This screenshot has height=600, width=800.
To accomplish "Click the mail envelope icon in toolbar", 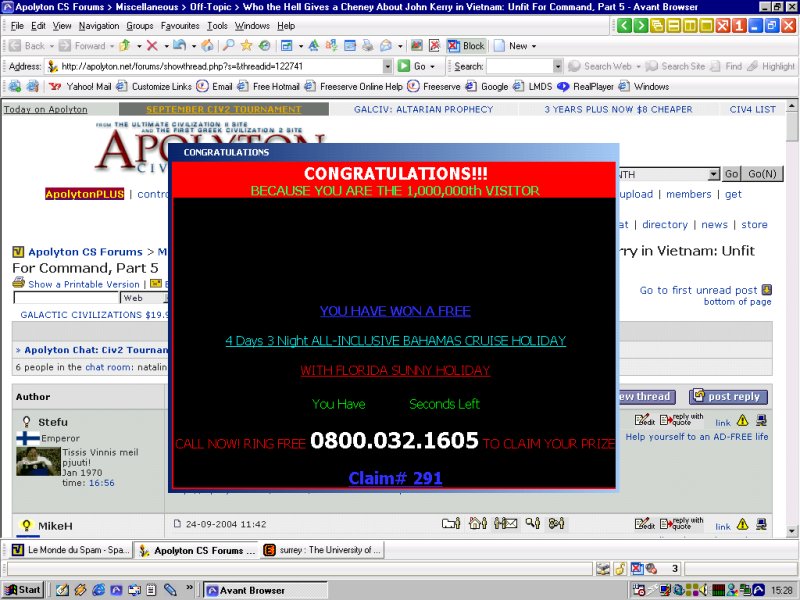I will [x=386, y=46].
